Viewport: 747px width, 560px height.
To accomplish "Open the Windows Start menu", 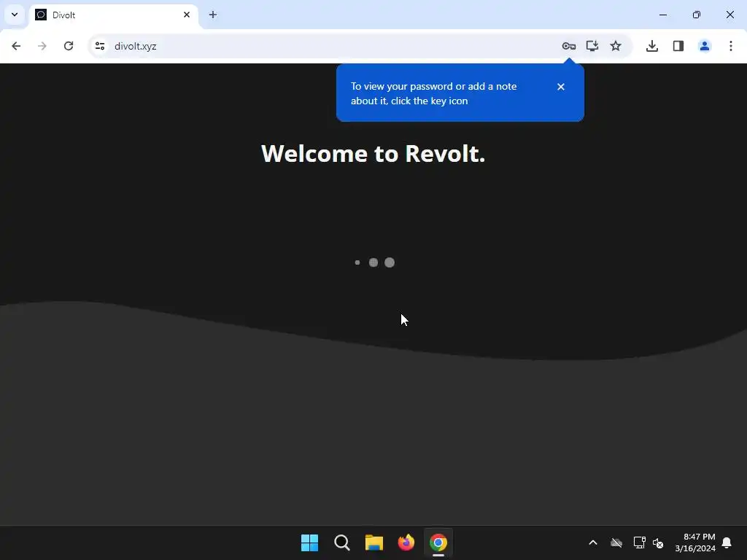I will (309, 542).
